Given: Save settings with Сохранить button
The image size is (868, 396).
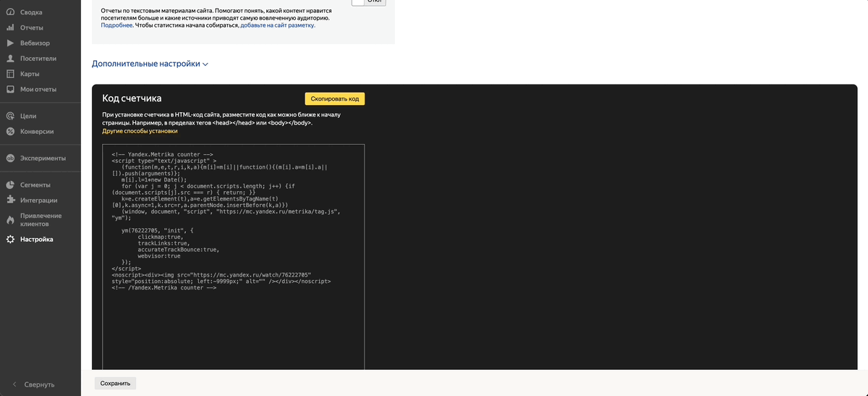Looking at the screenshot, I should tap(115, 383).
